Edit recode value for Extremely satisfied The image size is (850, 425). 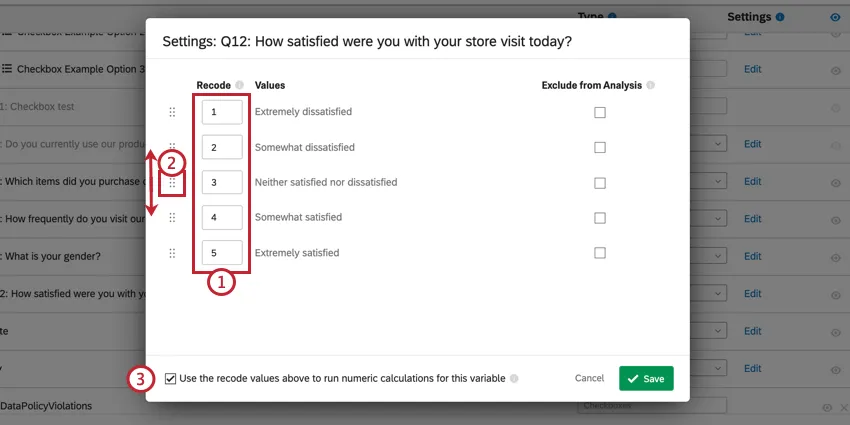pyautogui.click(x=222, y=253)
